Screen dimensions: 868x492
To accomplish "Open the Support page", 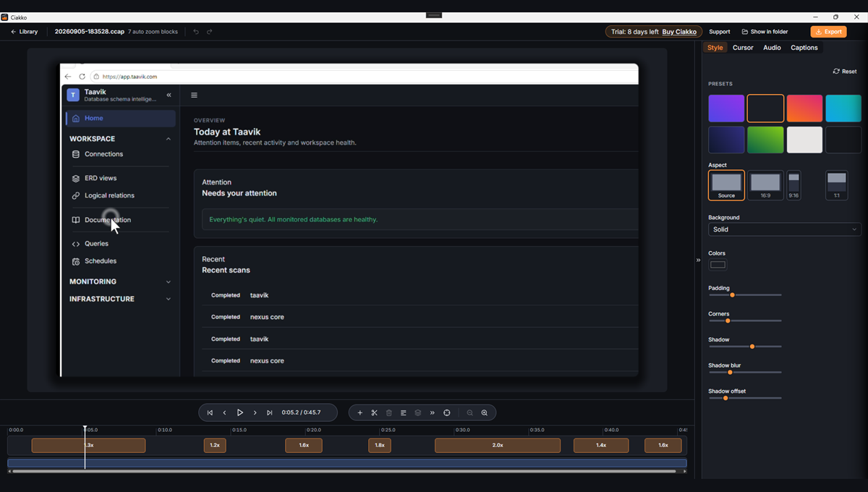I will (x=719, y=32).
